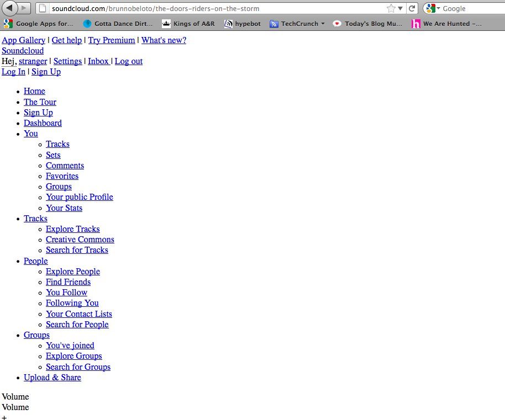Click the browser back arrow button
Screen dimensions: 505x420
pos(9,8)
